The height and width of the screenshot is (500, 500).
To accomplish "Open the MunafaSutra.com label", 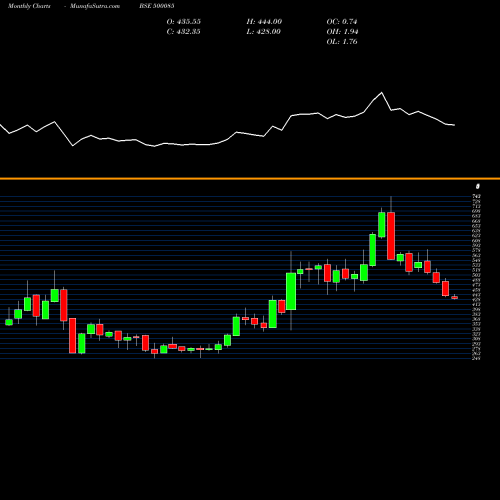I will 95,6.
